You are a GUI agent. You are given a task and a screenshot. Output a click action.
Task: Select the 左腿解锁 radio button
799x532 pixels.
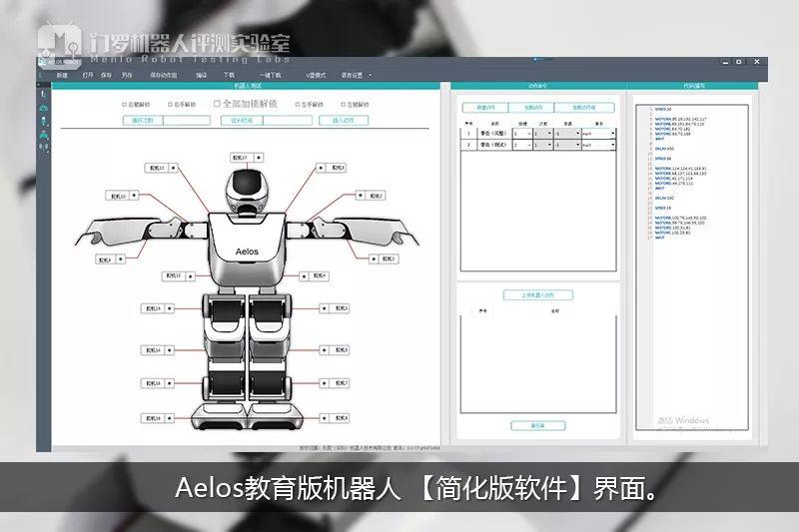coord(343,105)
